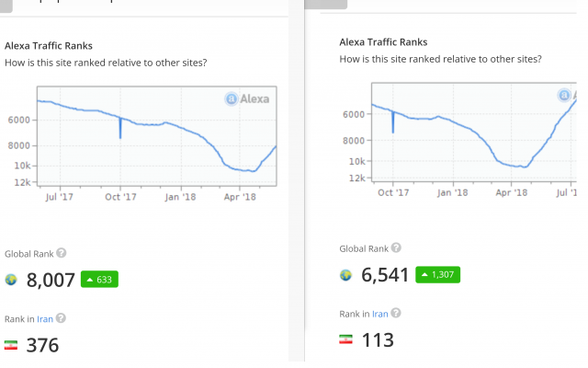Select global rank value 6,541
The width and height of the screenshot is (588, 368).
(x=385, y=275)
